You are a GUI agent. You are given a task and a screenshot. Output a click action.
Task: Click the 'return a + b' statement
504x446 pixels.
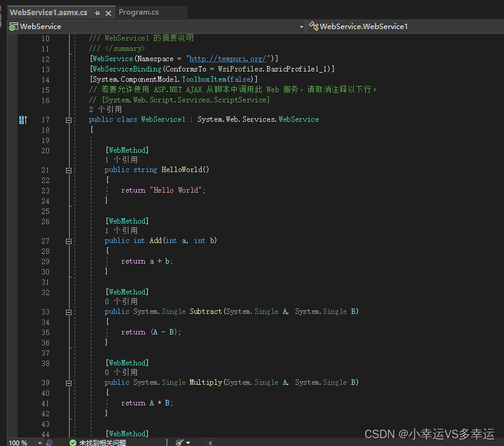pos(147,261)
